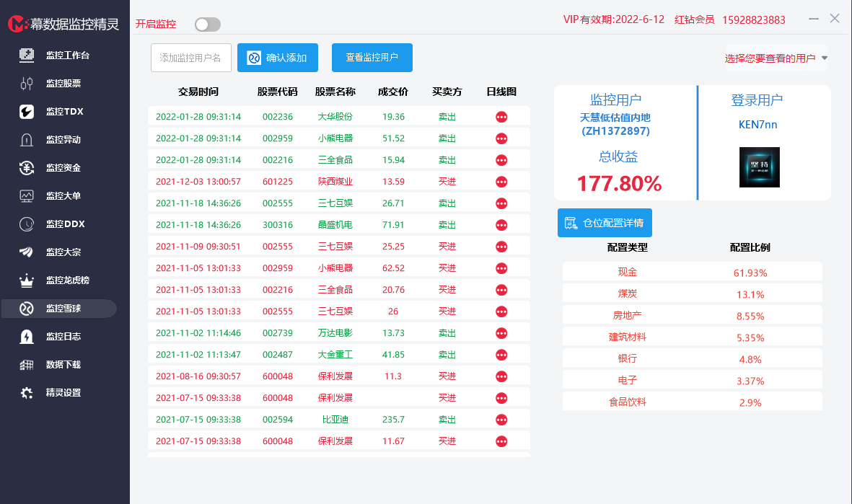Open daily chart for 2021-08-16 保利发展 row
852x504 pixels.
(x=501, y=376)
